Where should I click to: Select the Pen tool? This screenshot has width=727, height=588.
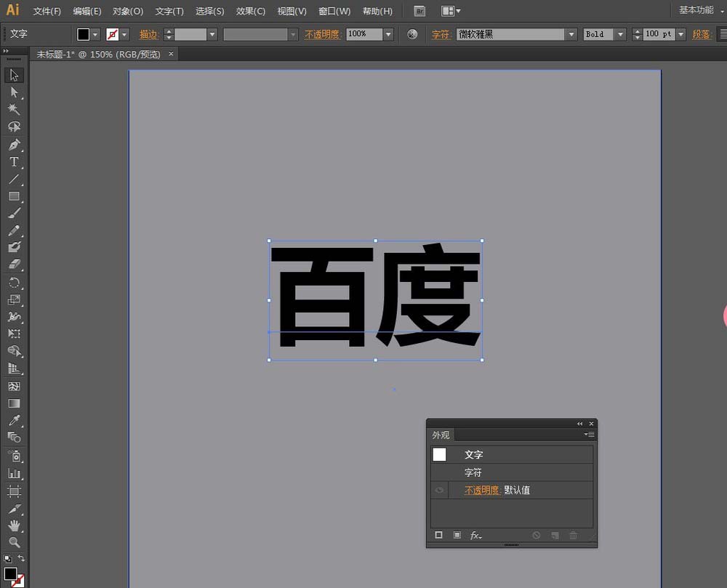point(14,145)
